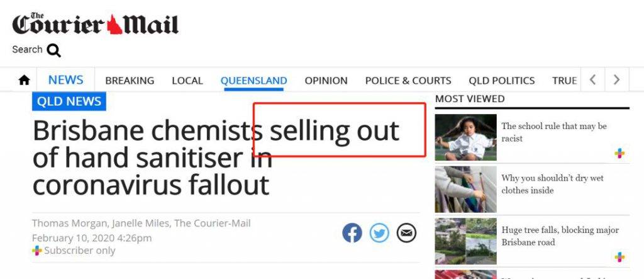The width and height of the screenshot is (644, 279).
Task: Go to the home icon in navigation
Action: coord(25,80)
